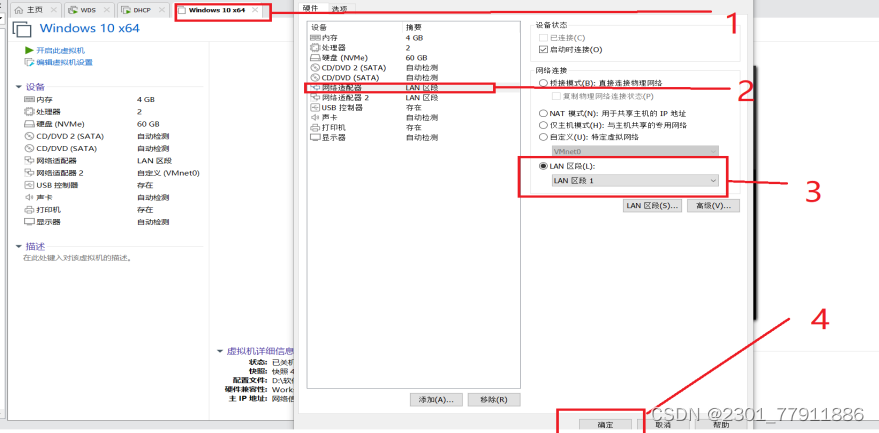Screen dimensions: 879x433
Task: Select the 自定义(U) specific virtual network radio
Action: (x=543, y=137)
